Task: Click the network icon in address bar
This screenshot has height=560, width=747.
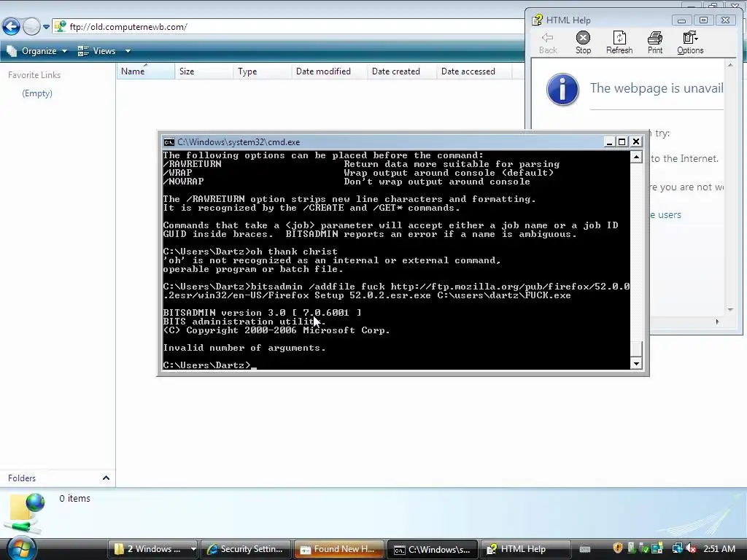Action: tap(60, 27)
